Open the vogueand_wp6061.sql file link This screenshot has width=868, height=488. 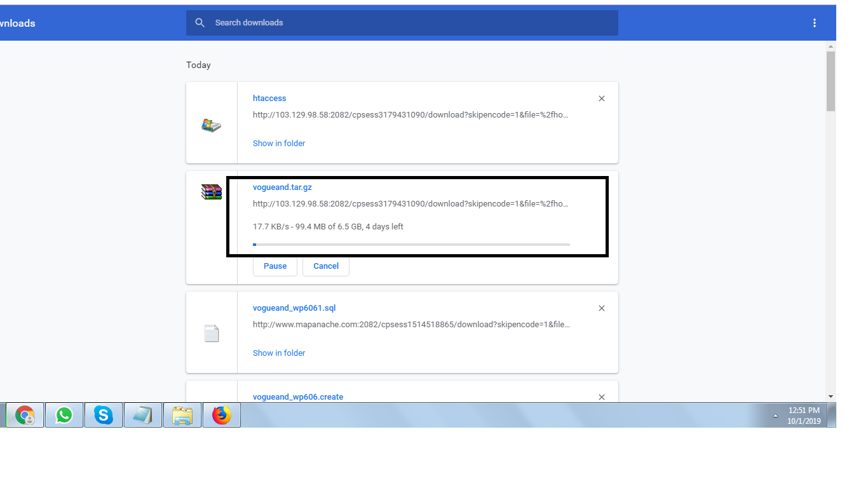point(294,308)
